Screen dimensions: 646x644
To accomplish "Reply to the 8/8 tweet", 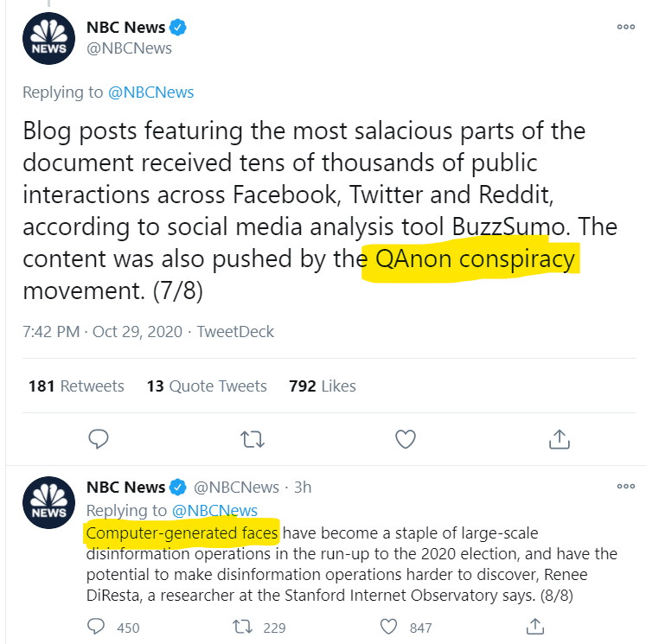I will [99, 627].
